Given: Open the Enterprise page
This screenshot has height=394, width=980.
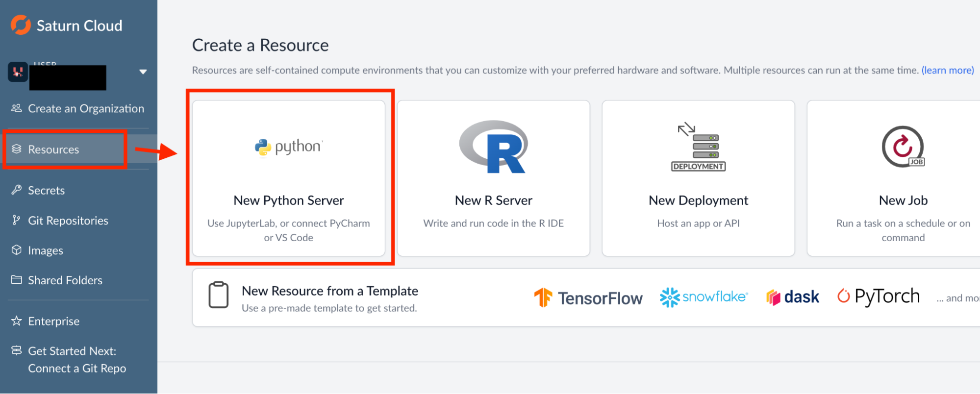Looking at the screenshot, I should [x=53, y=321].
